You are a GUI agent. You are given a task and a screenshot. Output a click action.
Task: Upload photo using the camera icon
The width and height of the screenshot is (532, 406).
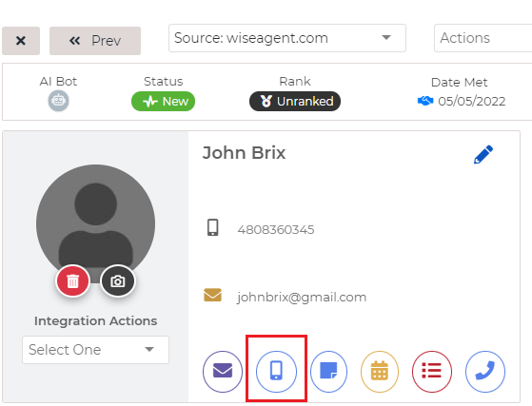click(117, 280)
